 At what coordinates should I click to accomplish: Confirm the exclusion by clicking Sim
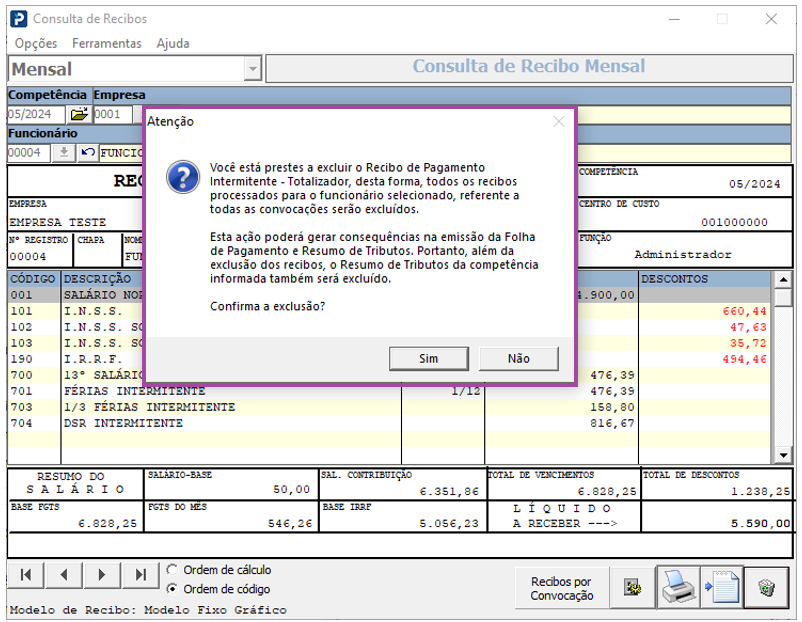pyautogui.click(x=429, y=359)
